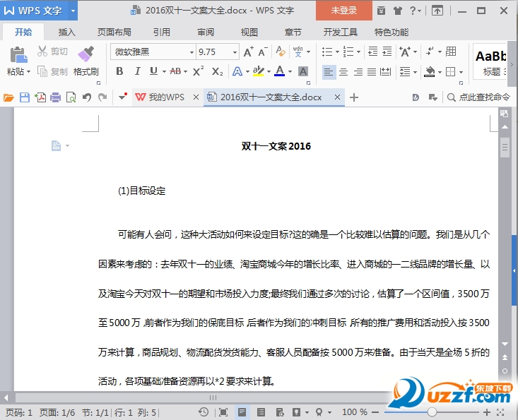Decrease font size with A- icon
518x420 pixels.
coord(263,52)
